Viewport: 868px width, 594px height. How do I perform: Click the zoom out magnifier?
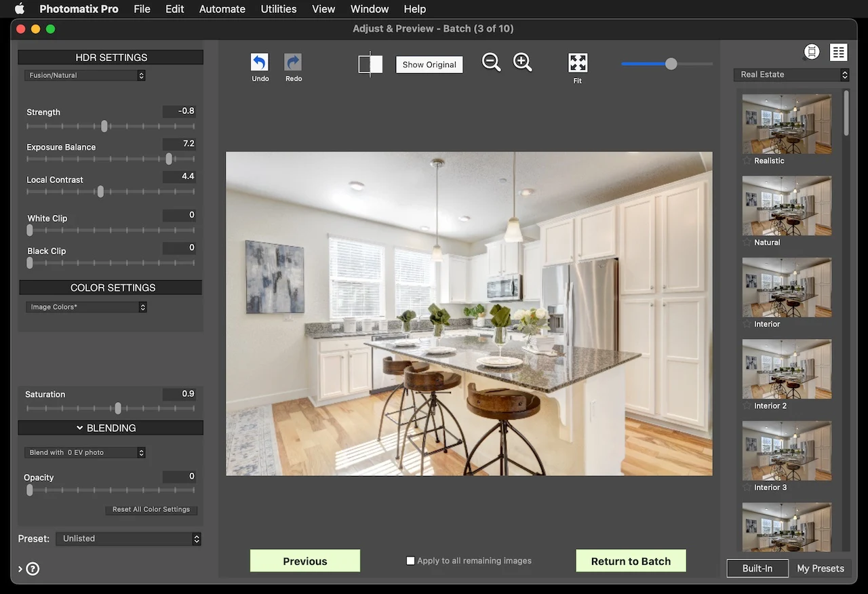click(x=492, y=62)
